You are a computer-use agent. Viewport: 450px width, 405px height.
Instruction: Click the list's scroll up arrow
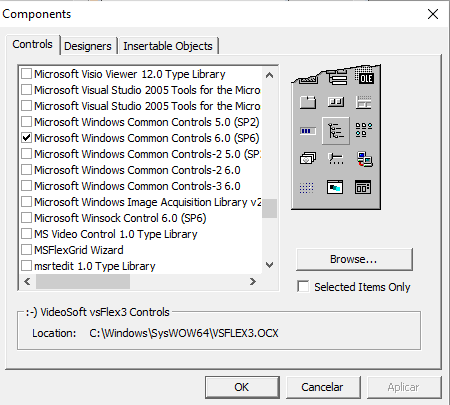point(269,75)
